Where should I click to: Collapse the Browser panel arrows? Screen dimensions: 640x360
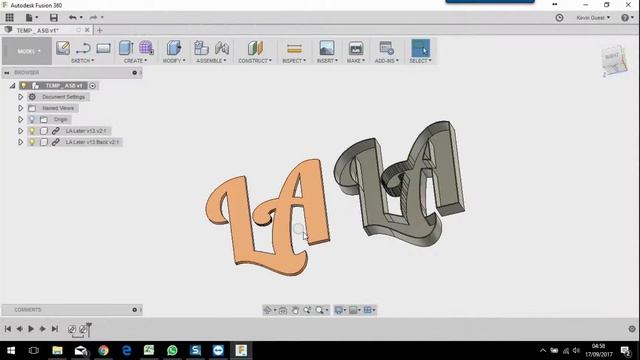(7, 73)
